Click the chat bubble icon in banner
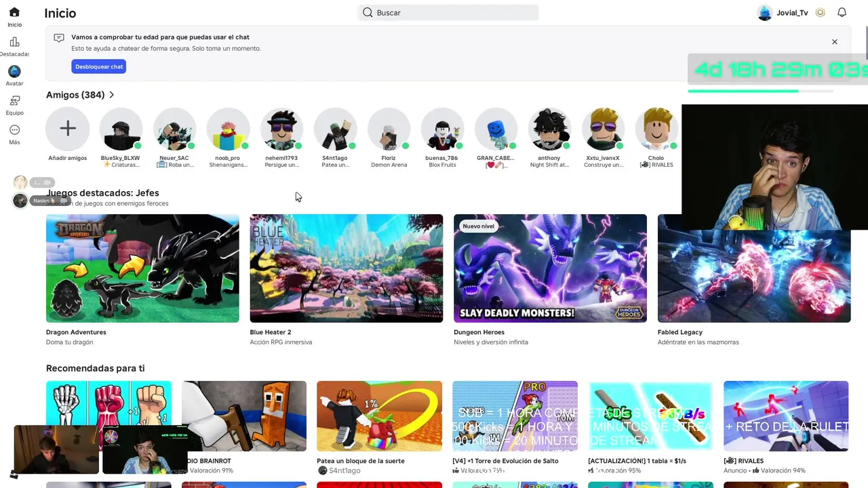The width and height of the screenshot is (868, 488). (59, 38)
